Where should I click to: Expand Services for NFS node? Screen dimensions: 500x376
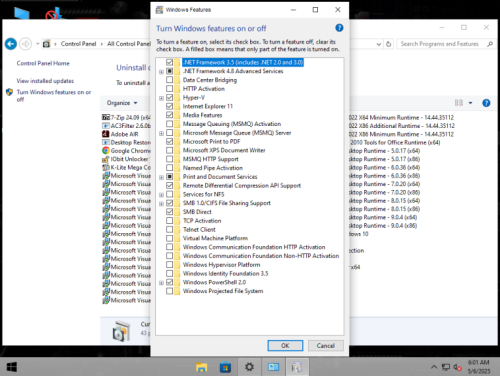tap(161, 195)
